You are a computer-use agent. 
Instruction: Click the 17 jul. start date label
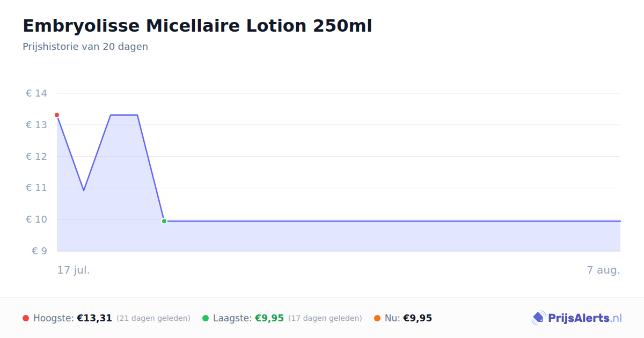pos(74,270)
